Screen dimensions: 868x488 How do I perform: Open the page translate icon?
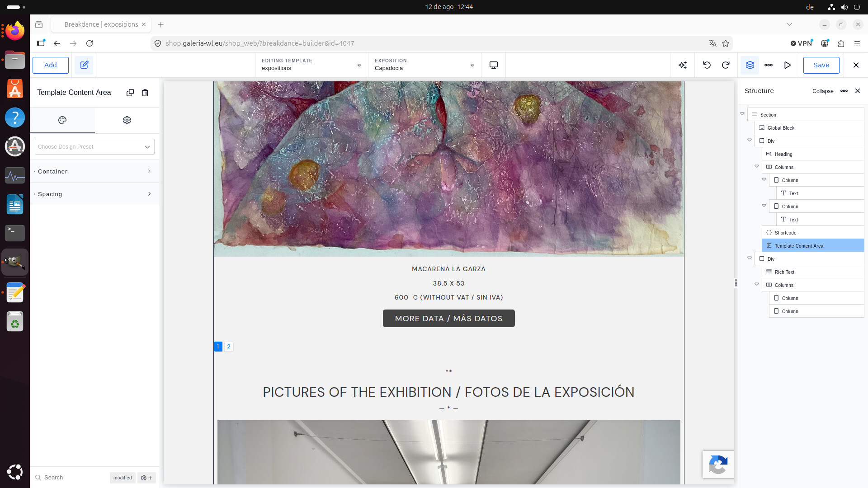click(713, 43)
